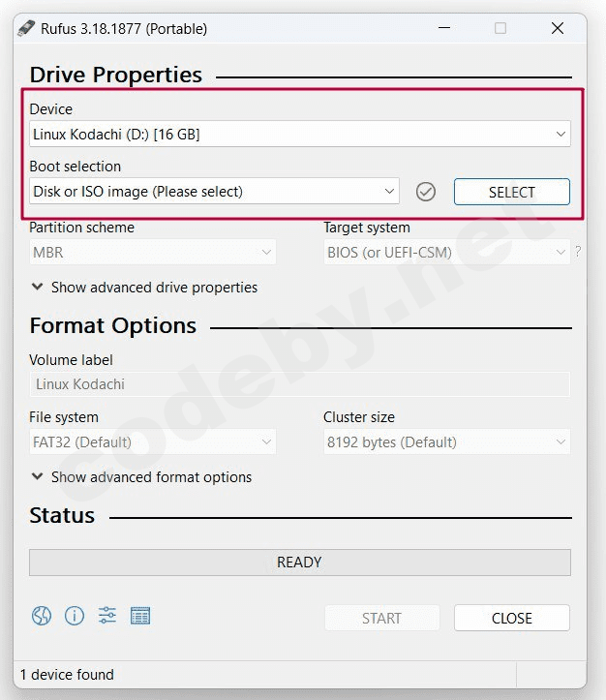Image resolution: width=606 pixels, height=700 pixels.
Task: Click the checksum checkmark icon
Action: 426,192
